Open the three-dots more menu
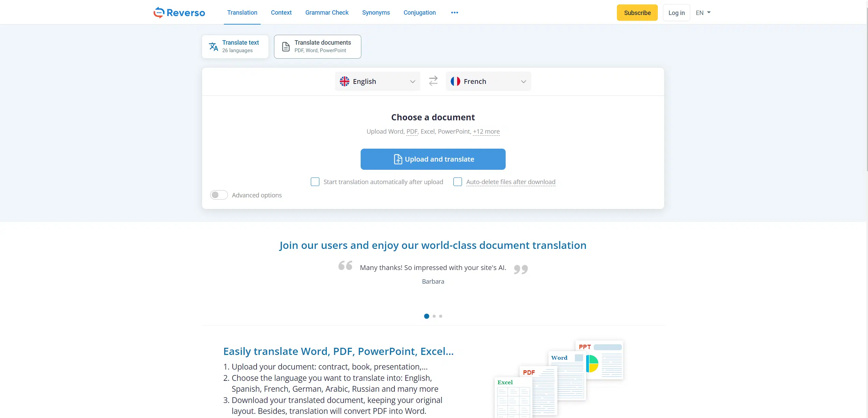The image size is (868, 418). (x=454, y=13)
